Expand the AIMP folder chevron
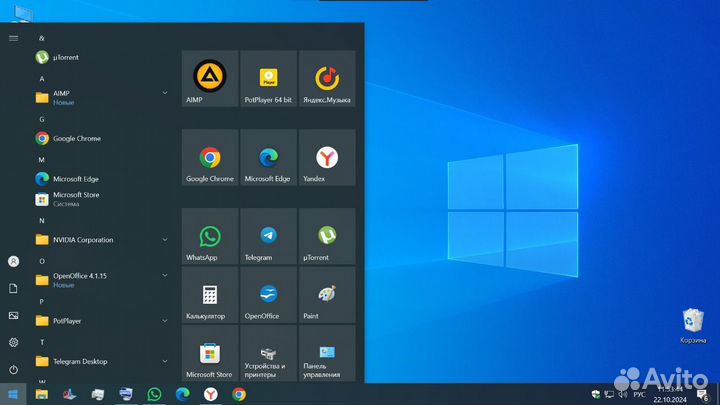The width and height of the screenshot is (720, 405). coord(164,93)
